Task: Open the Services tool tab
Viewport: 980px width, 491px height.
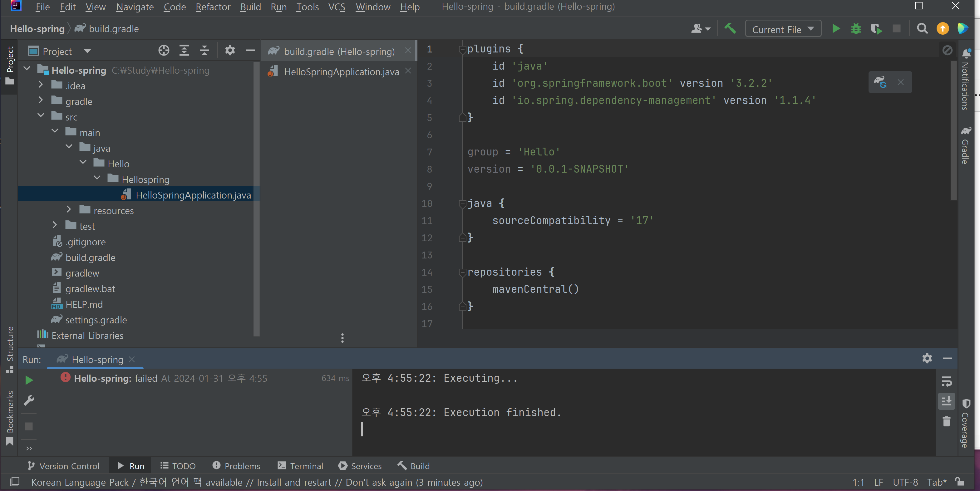Action: click(x=360, y=465)
